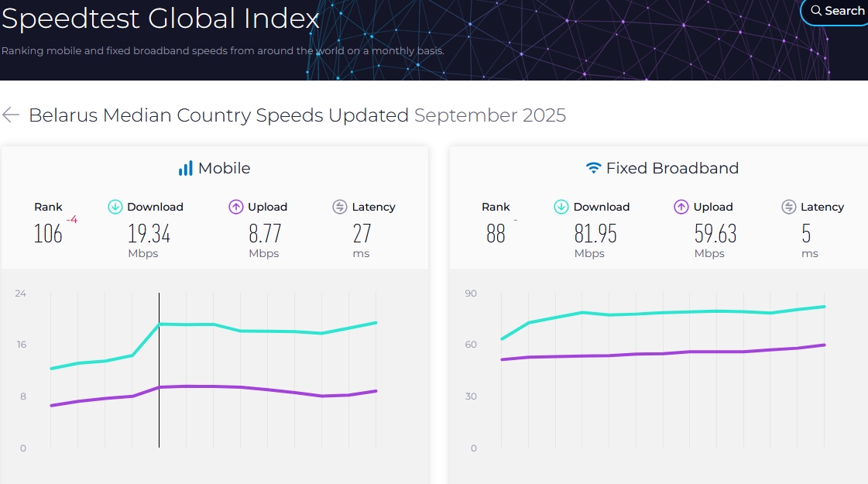
Task: Click the September 2025 date text
Action: click(490, 115)
